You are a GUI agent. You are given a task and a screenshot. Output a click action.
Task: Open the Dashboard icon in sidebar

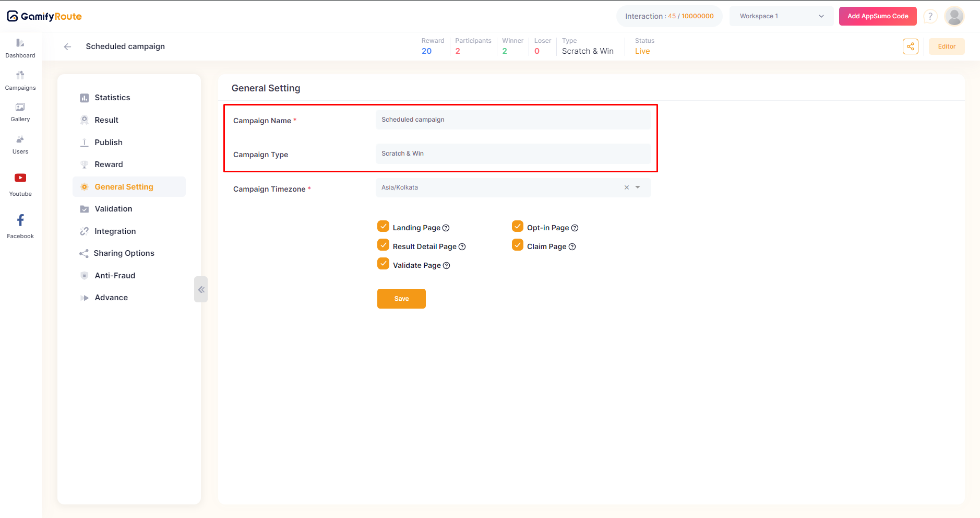(x=20, y=43)
